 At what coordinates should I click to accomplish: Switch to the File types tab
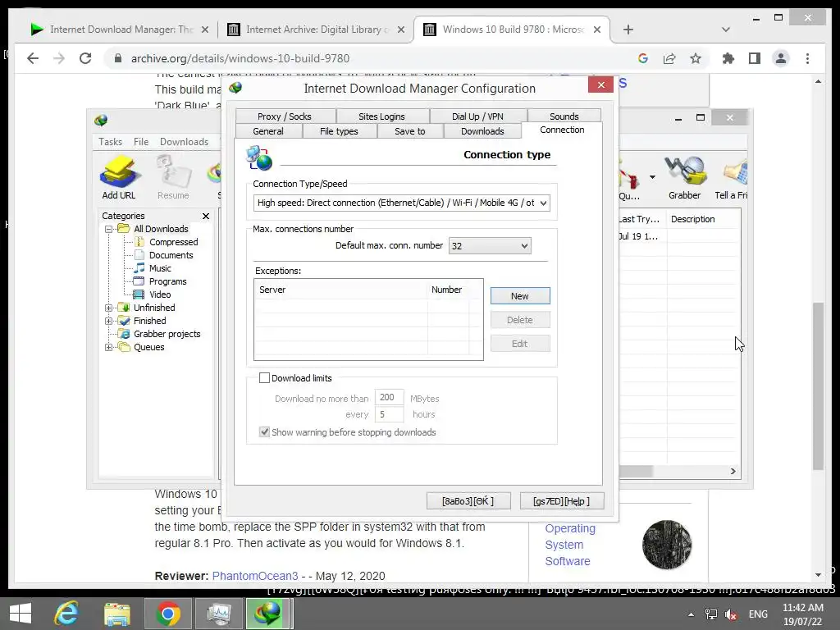tap(339, 131)
